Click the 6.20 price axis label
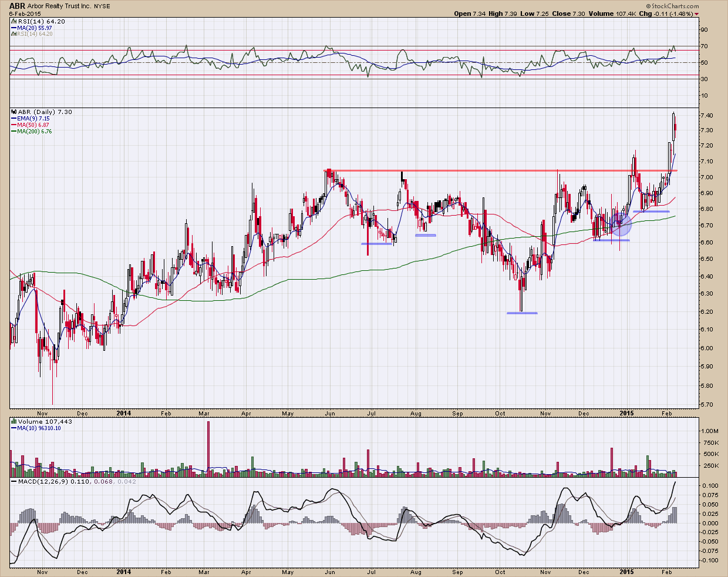Image resolution: width=728 pixels, height=577 pixels. (707, 311)
